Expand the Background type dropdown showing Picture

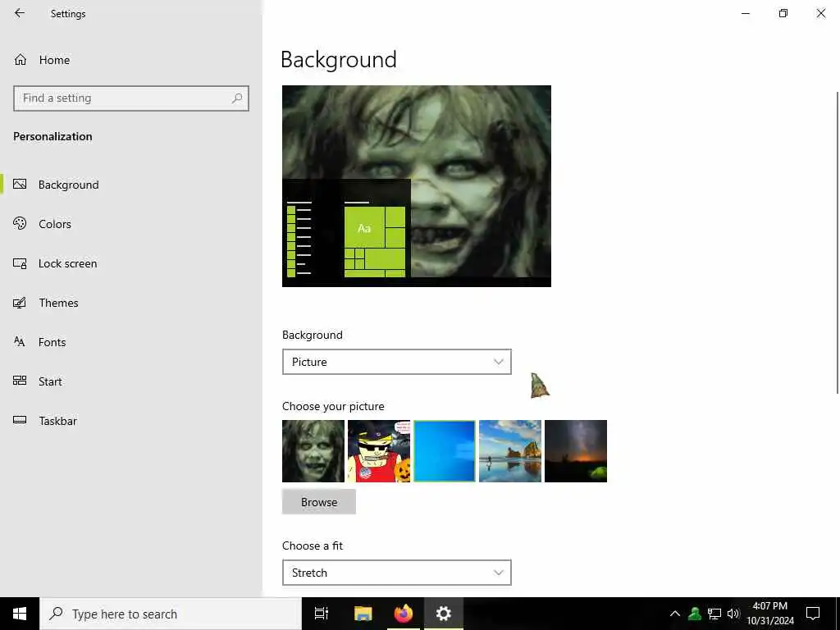pos(396,362)
